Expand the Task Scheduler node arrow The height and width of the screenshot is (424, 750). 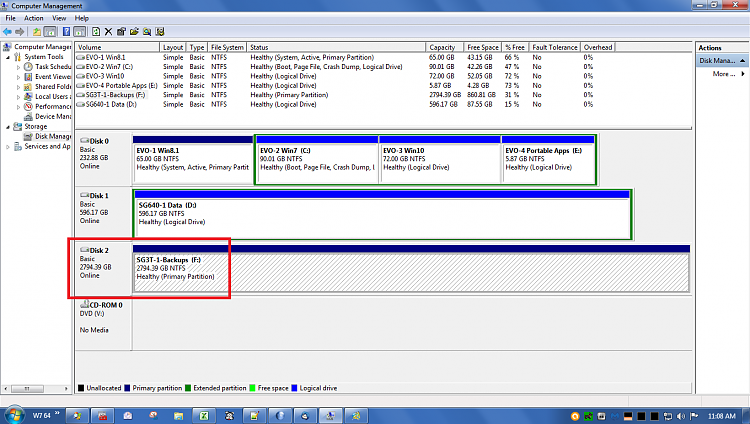click(x=19, y=67)
